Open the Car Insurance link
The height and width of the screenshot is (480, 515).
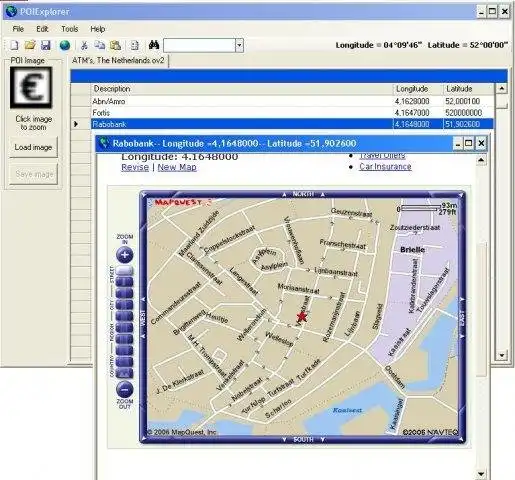coord(385,166)
